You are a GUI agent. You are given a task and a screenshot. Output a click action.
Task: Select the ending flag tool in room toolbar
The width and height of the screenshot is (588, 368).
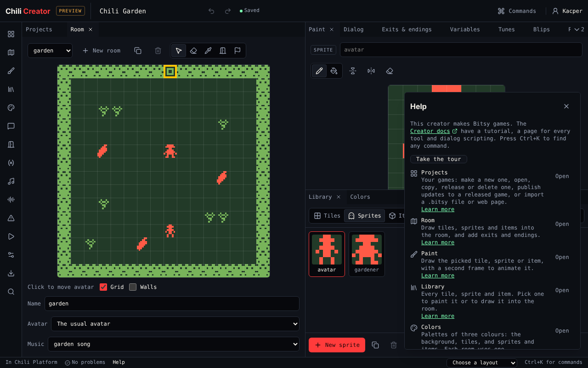[x=237, y=51]
